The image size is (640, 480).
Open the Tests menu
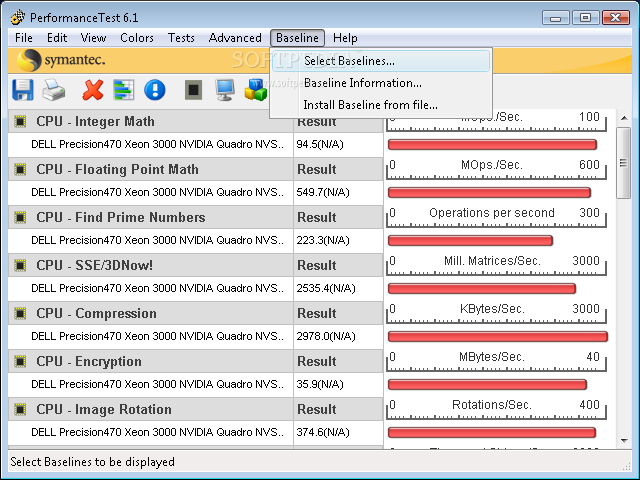181,38
